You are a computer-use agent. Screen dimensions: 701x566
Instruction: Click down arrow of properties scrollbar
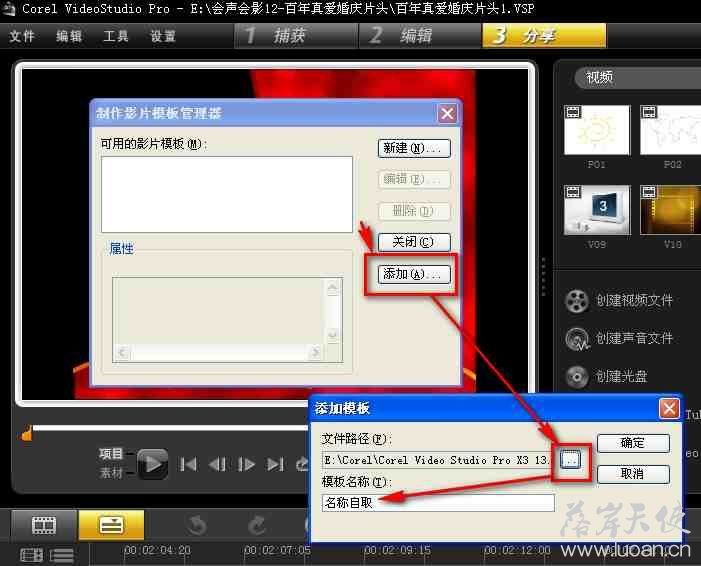point(333,335)
